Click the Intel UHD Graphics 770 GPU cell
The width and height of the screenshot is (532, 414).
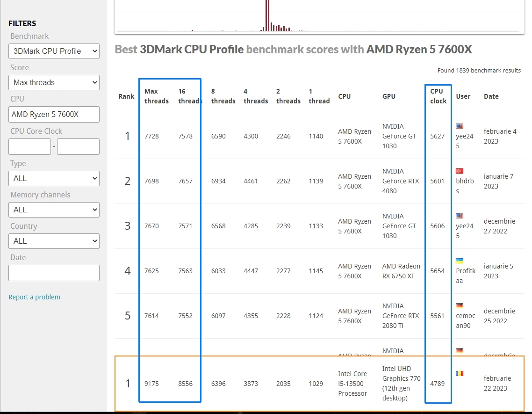coord(402,384)
